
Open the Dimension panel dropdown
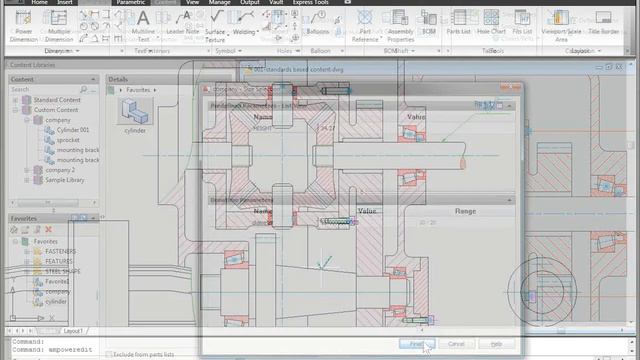(62, 51)
